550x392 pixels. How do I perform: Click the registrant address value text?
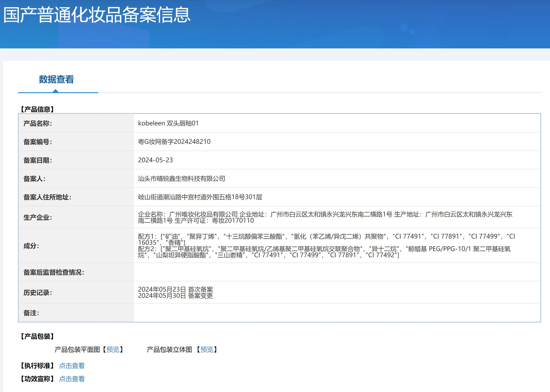[x=200, y=197]
